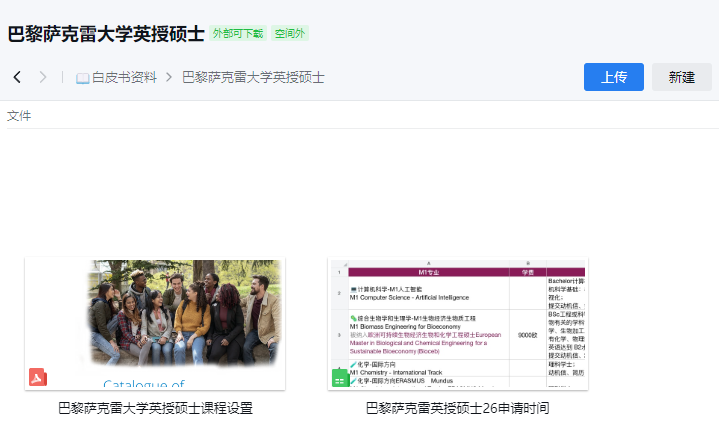Click the 上传 upload button
The width and height of the screenshot is (719, 447).
click(x=614, y=77)
